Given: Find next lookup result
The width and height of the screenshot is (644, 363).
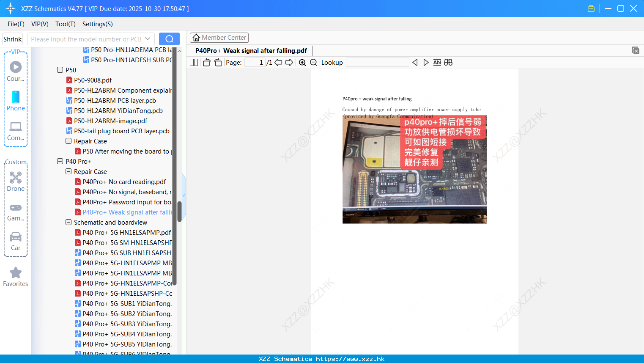Looking at the screenshot, I should coord(426,62).
